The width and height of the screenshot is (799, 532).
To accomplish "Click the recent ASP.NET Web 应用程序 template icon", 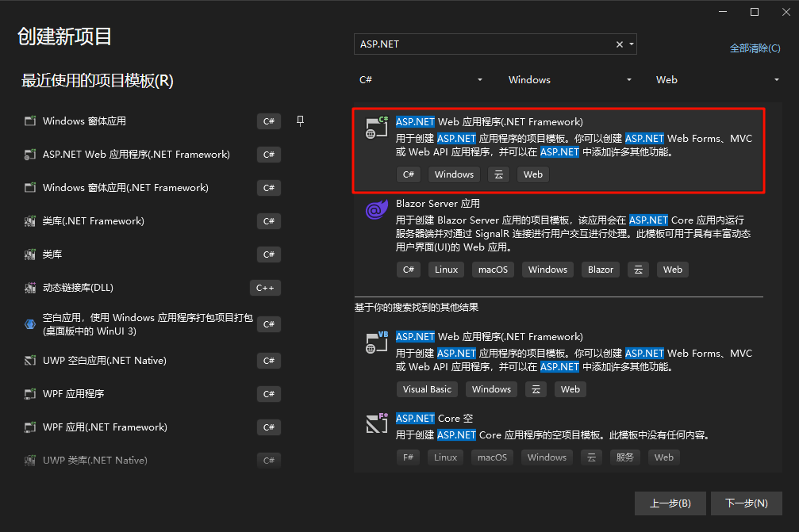I will point(30,155).
